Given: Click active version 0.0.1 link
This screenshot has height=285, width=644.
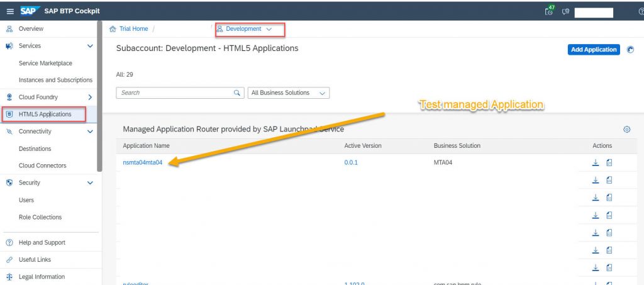Looking at the screenshot, I should (x=351, y=162).
